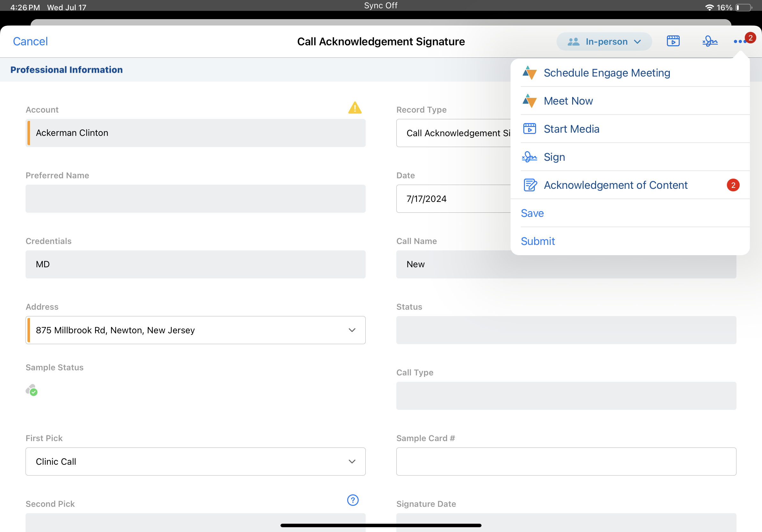Click the Sample Card # input field
The width and height of the screenshot is (762, 532).
tap(566, 462)
